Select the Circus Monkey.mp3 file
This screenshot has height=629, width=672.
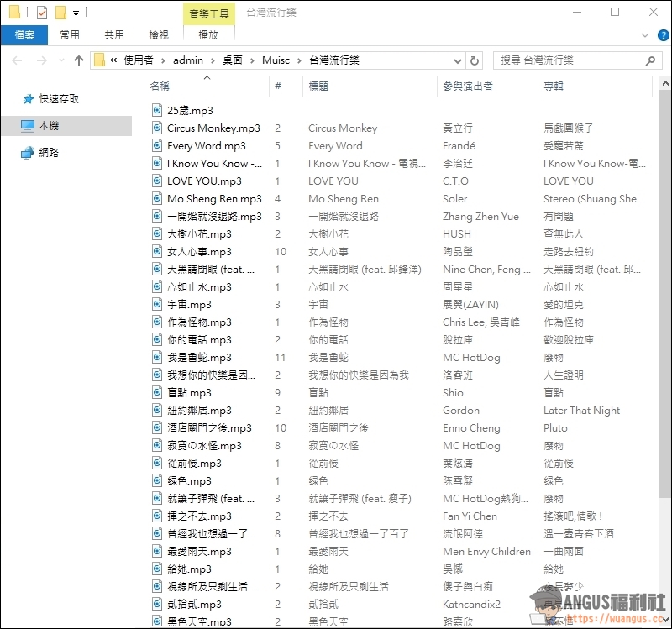213,128
